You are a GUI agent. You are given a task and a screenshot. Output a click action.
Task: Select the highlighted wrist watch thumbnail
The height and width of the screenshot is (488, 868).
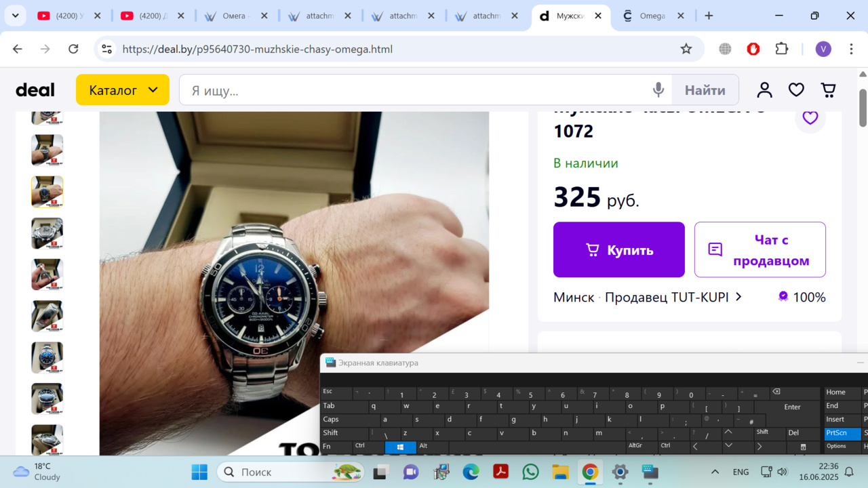[x=47, y=192]
